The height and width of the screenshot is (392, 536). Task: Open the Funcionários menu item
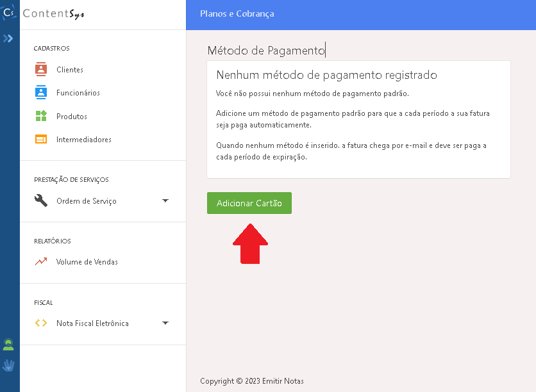coord(78,93)
